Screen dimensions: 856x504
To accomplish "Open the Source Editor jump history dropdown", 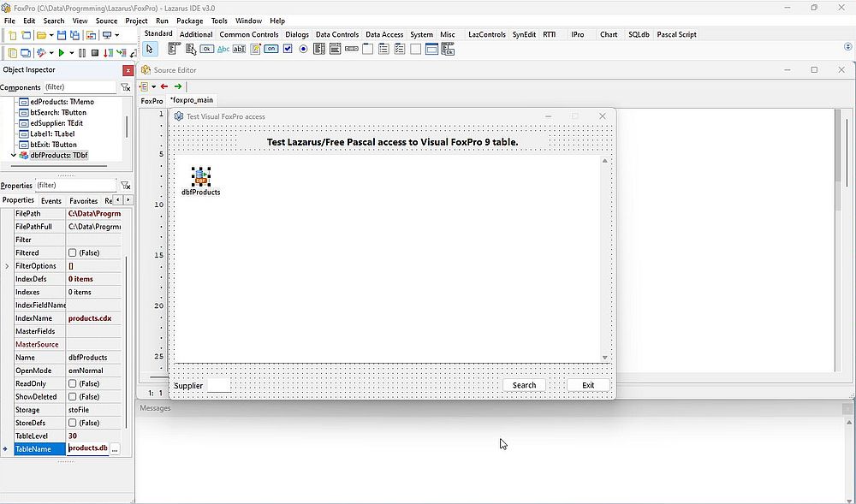I will pyautogui.click(x=154, y=86).
